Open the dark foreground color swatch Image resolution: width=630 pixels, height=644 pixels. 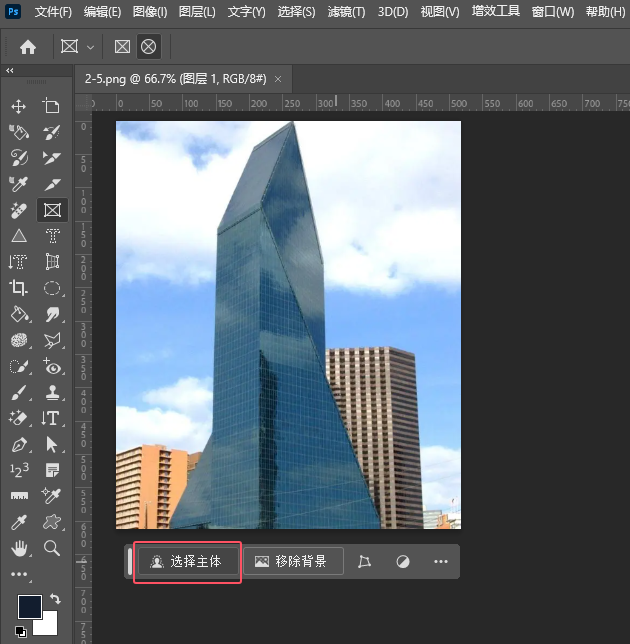(29, 606)
